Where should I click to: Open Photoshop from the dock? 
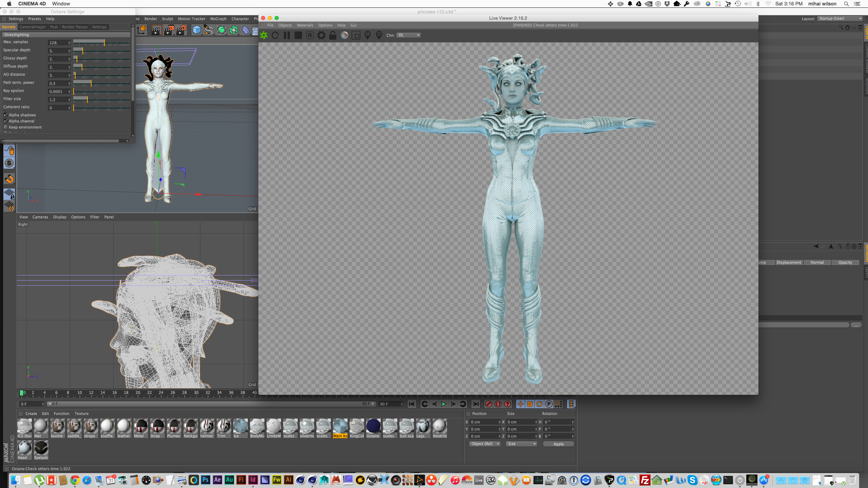click(205, 480)
